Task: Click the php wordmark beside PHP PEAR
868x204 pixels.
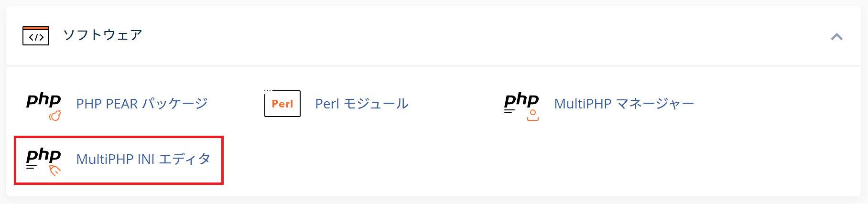Action: (x=43, y=100)
